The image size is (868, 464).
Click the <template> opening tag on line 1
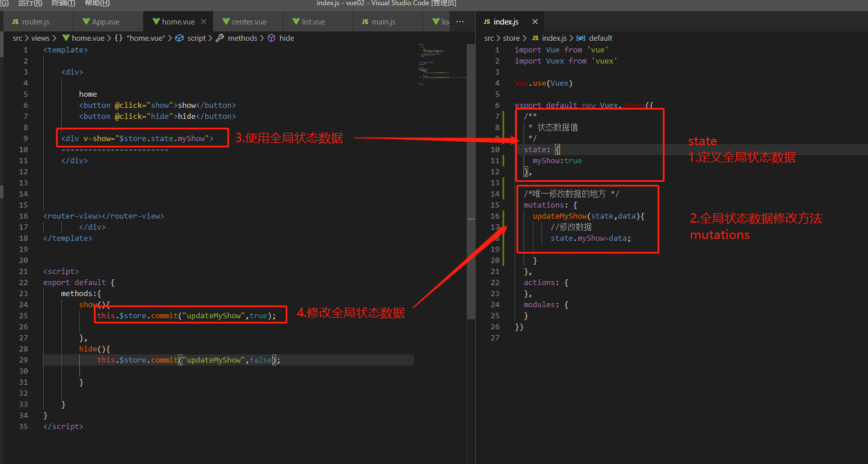coord(65,50)
